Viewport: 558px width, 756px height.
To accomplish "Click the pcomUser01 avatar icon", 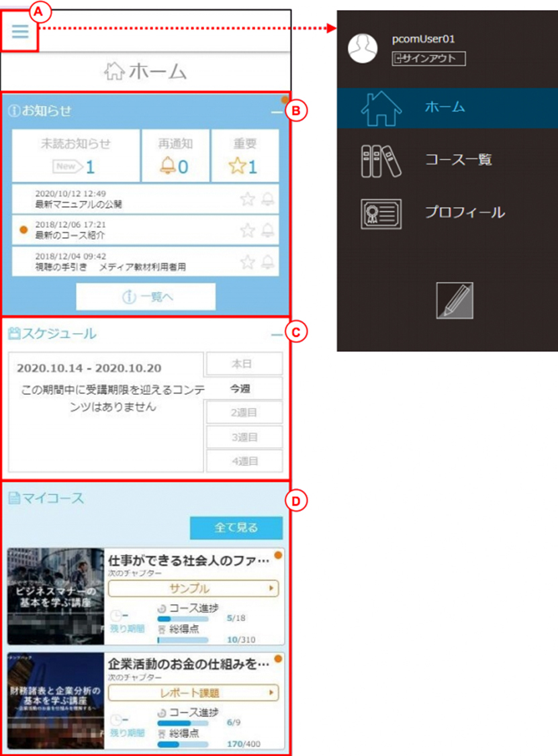I will pos(363,48).
